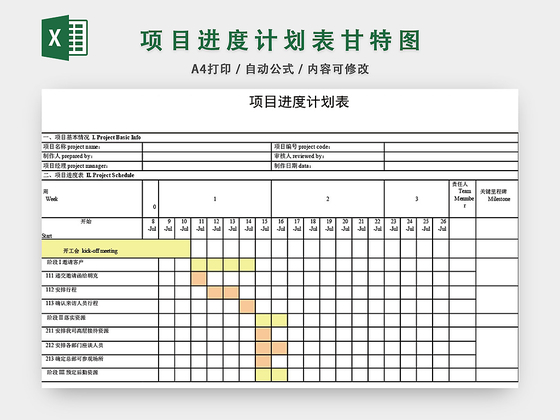Select the 12-Jul date cell

tap(216, 228)
